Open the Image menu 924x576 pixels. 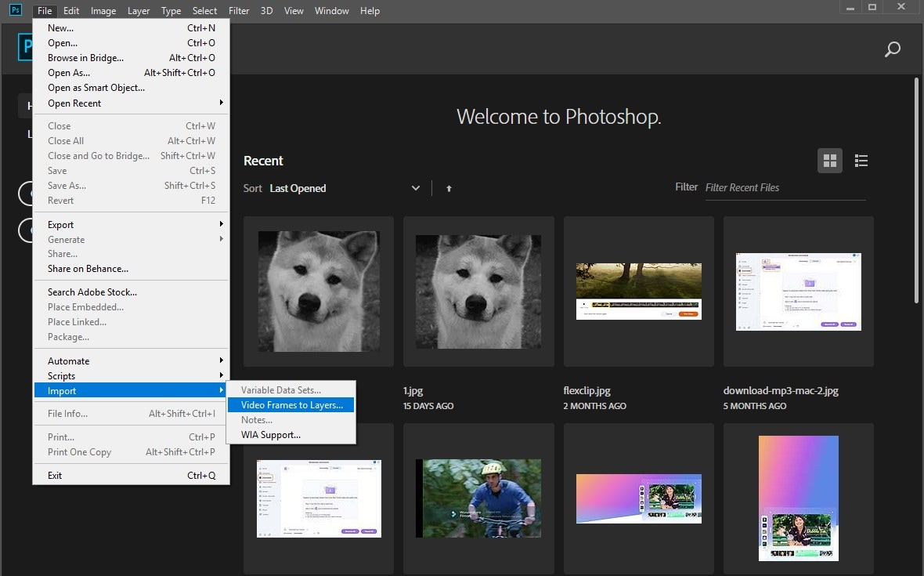pos(103,11)
